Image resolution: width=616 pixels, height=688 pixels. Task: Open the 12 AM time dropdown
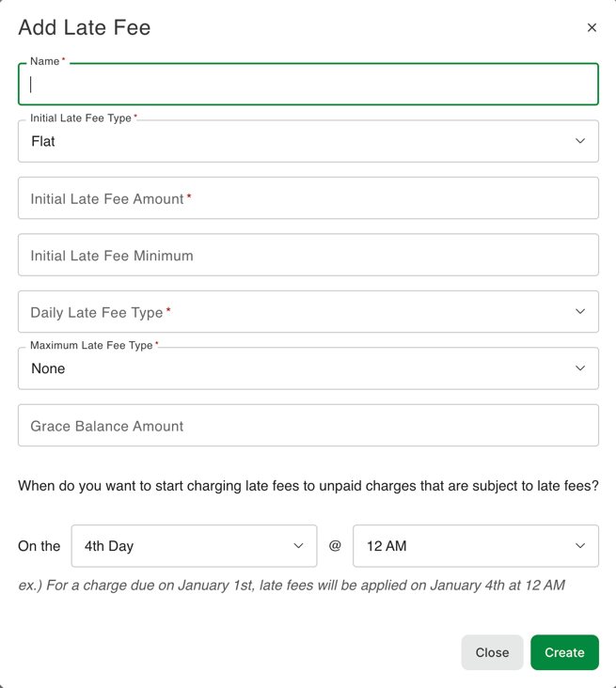point(461,546)
